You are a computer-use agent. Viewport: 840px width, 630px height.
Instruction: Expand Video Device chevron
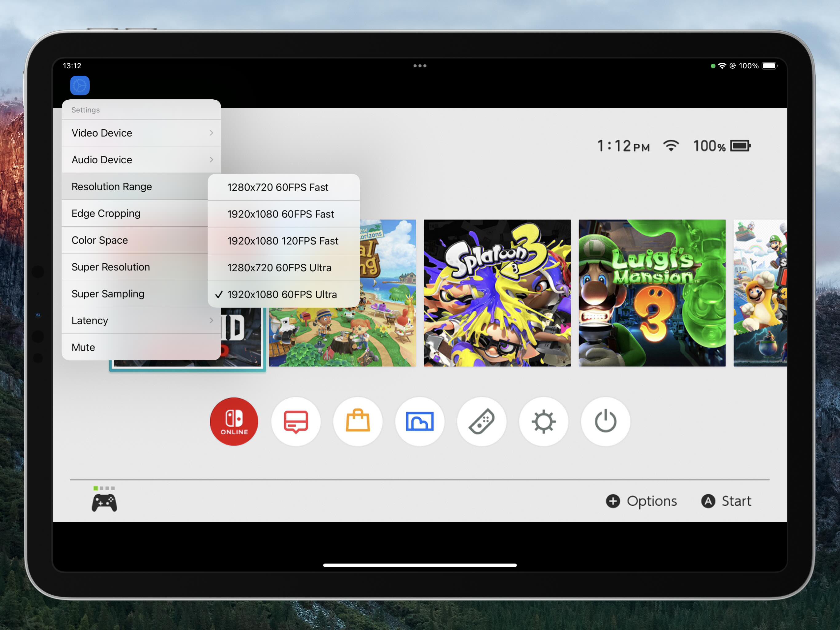pyautogui.click(x=212, y=133)
